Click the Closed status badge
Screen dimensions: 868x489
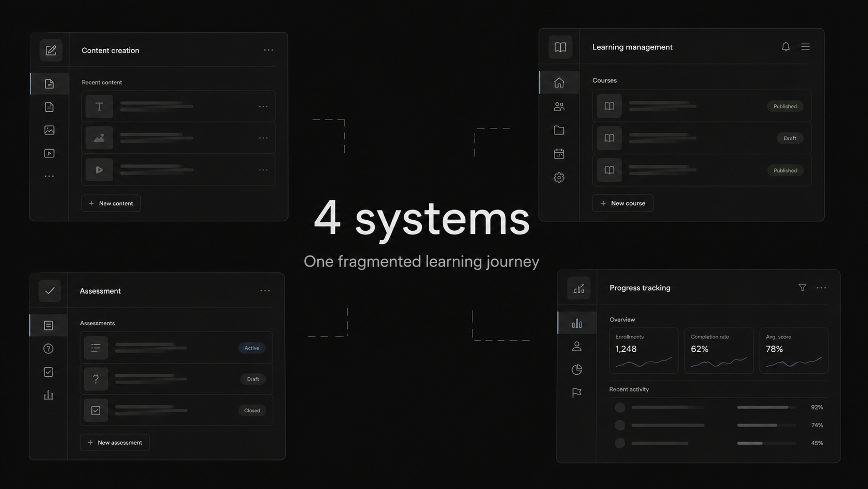252,411
